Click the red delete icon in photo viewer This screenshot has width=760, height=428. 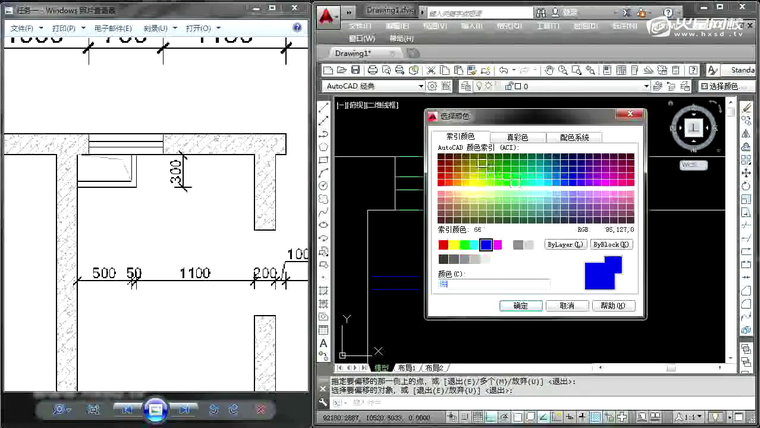tap(261, 408)
